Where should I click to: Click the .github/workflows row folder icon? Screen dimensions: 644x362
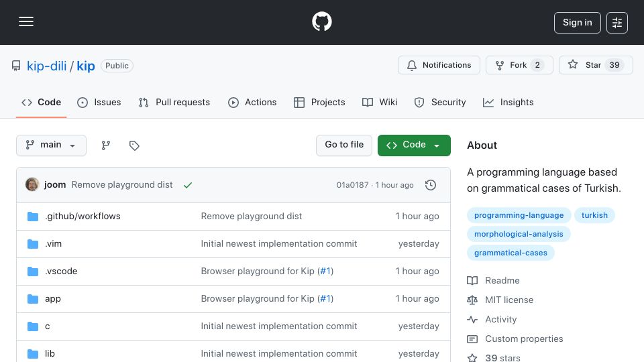point(33,217)
